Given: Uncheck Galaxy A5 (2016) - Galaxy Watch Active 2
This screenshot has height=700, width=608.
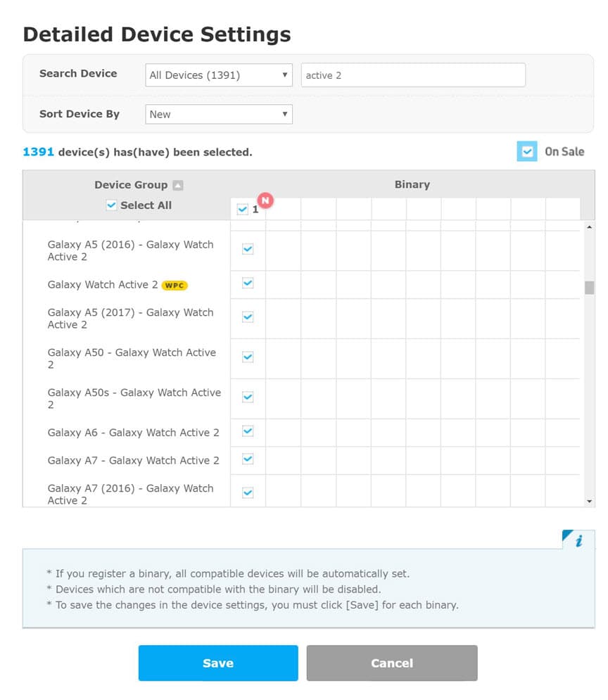Looking at the screenshot, I should tap(248, 248).
